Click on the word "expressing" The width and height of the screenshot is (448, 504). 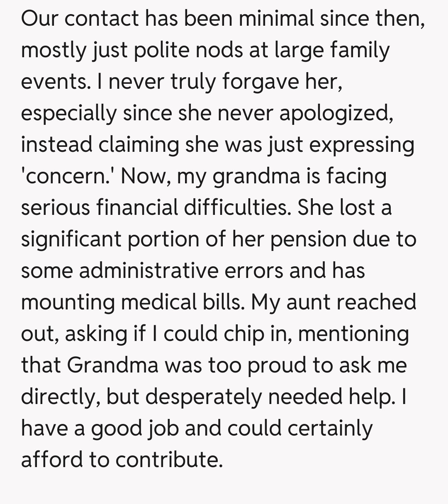click(363, 145)
